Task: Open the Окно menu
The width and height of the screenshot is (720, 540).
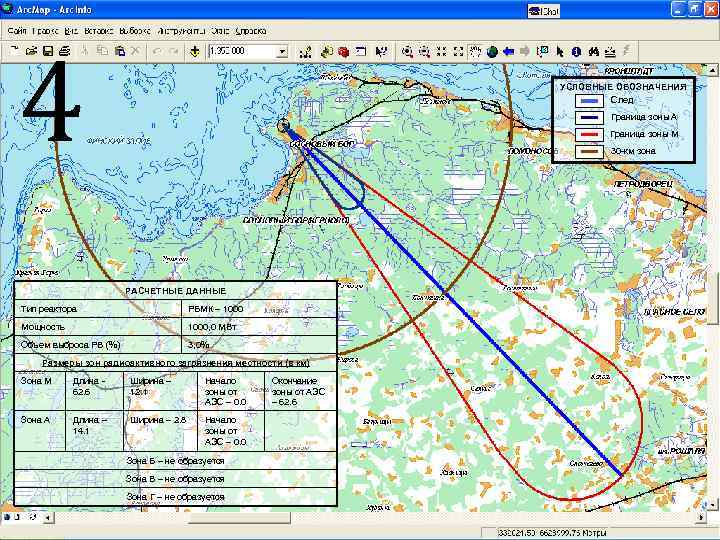Action: point(220,31)
